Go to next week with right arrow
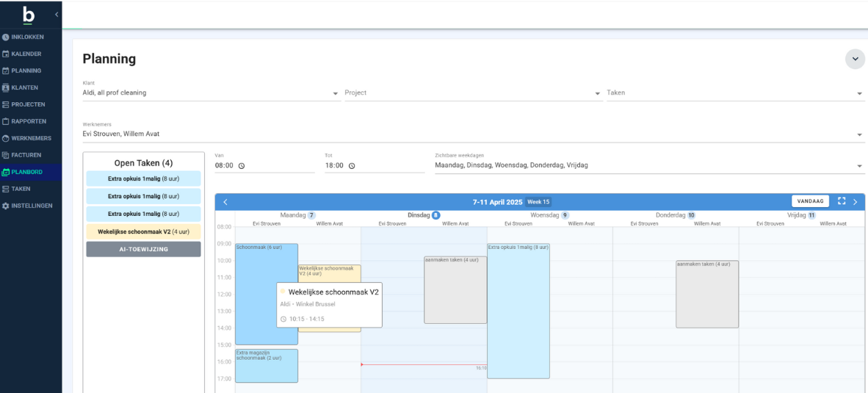Image resolution: width=868 pixels, height=393 pixels. click(855, 201)
